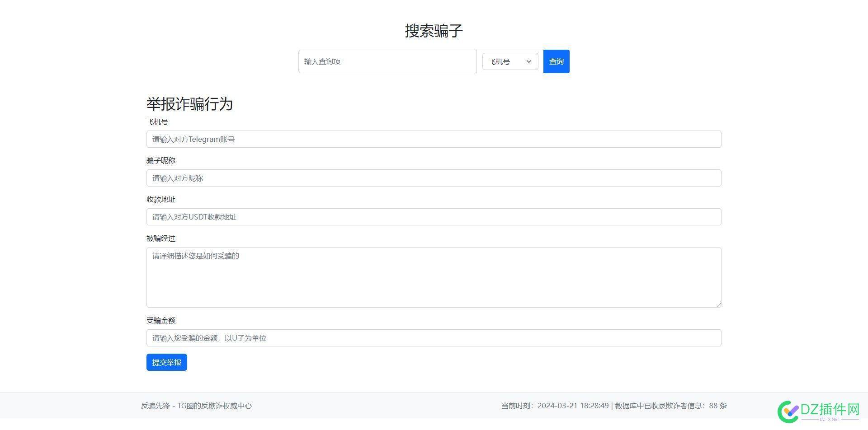
Task: Click the 收款地址 field label
Action: click(x=161, y=199)
